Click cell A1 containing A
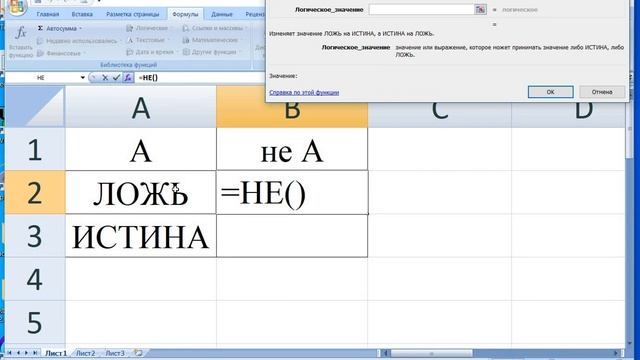The width and height of the screenshot is (640, 360). [x=141, y=149]
